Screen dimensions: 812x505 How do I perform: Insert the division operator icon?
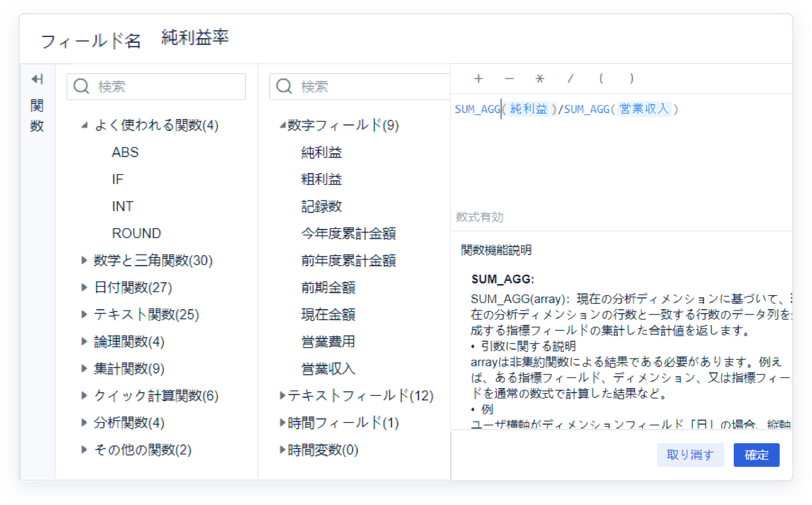click(570, 78)
